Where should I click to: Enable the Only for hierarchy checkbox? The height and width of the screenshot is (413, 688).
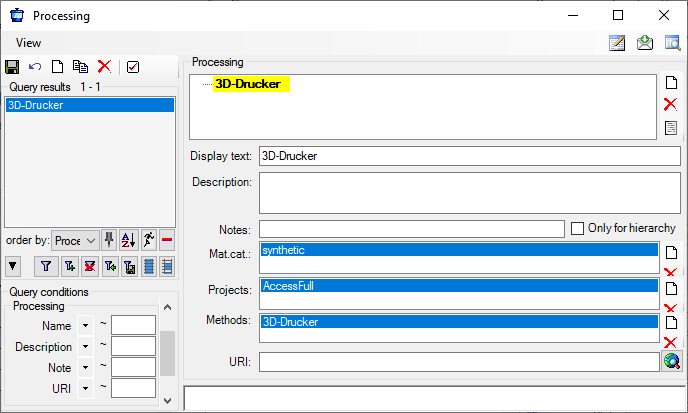tap(577, 229)
